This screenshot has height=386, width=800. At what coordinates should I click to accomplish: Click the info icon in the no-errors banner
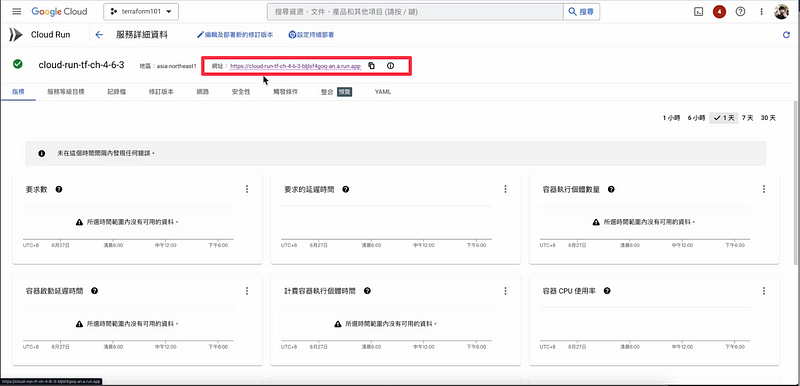(x=42, y=153)
